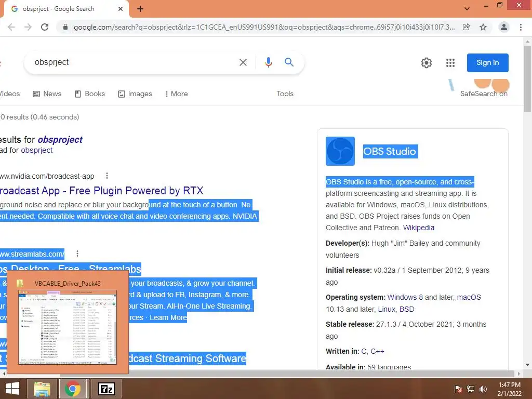
Task: Share this page from address bar
Action: (x=467, y=27)
